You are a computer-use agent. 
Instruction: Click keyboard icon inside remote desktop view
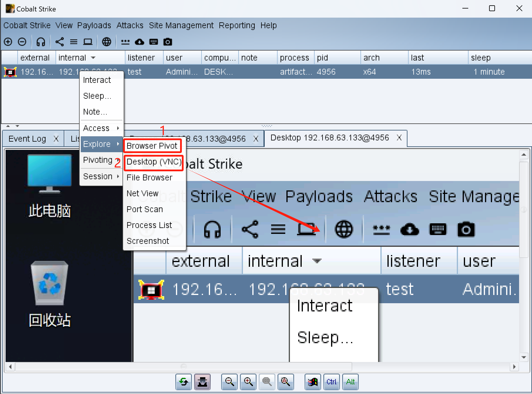point(438,229)
